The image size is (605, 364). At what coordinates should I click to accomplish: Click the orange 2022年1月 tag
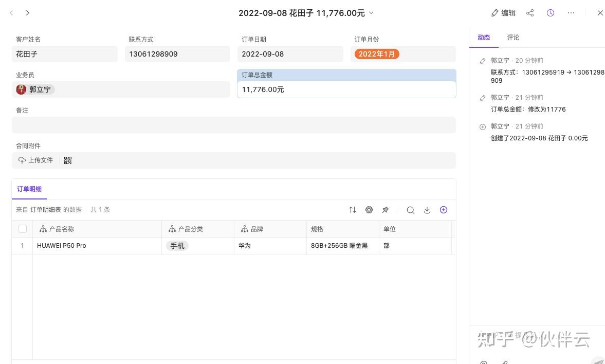pyautogui.click(x=377, y=54)
